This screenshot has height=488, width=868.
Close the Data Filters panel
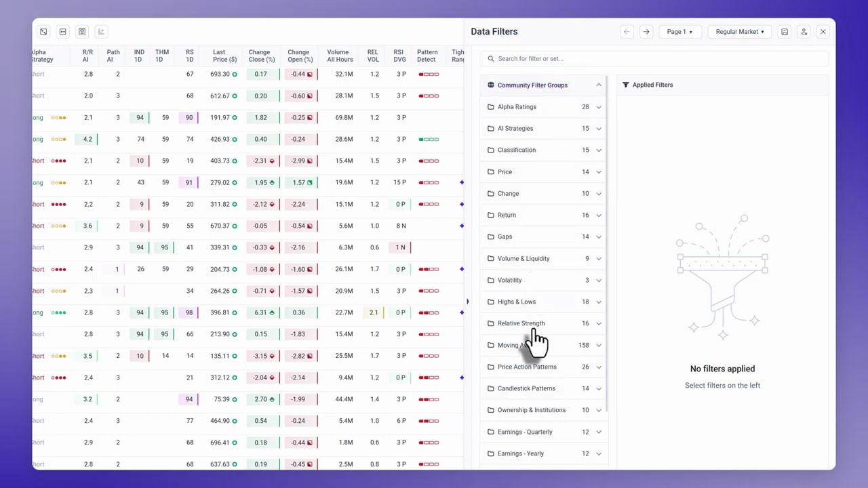[x=823, y=32]
